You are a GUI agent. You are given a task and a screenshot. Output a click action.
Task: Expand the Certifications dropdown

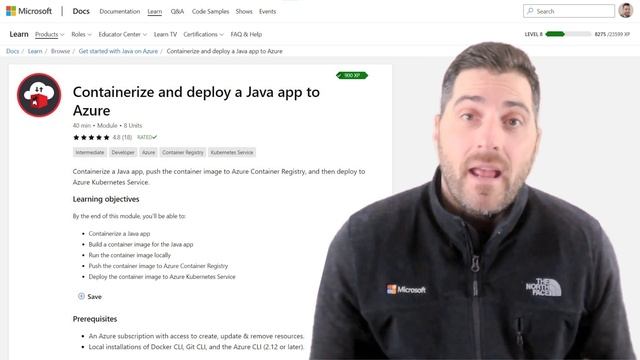(203, 34)
